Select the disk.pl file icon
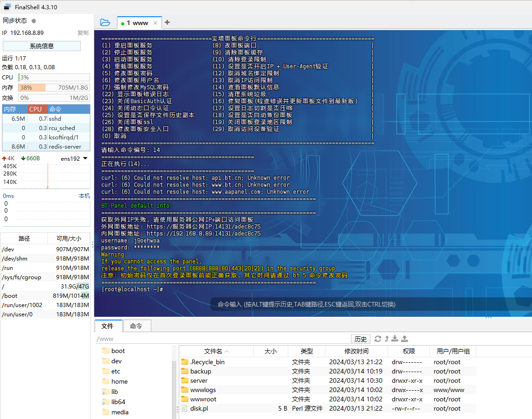This screenshot has width=532, height=419. pos(185,408)
